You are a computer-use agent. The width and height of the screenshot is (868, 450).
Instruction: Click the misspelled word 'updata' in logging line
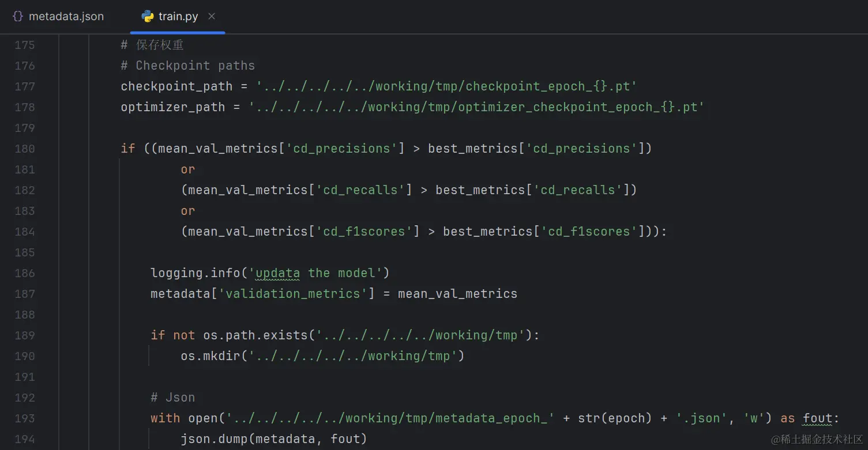tap(277, 273)
